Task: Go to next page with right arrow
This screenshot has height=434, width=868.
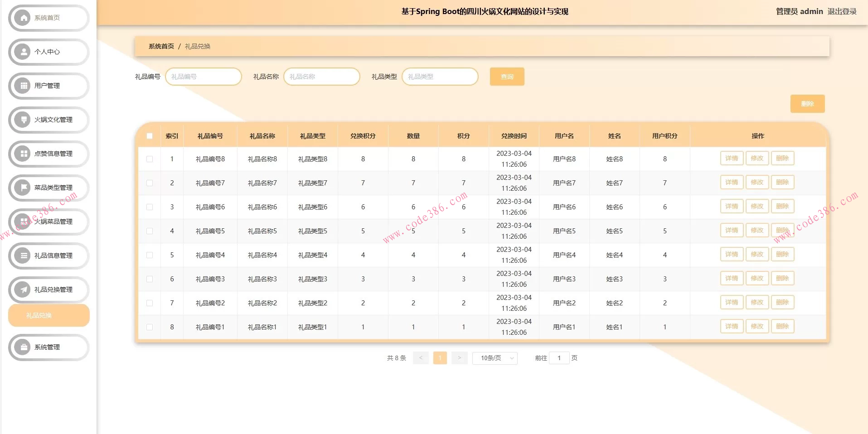Action: pos(459,358)
